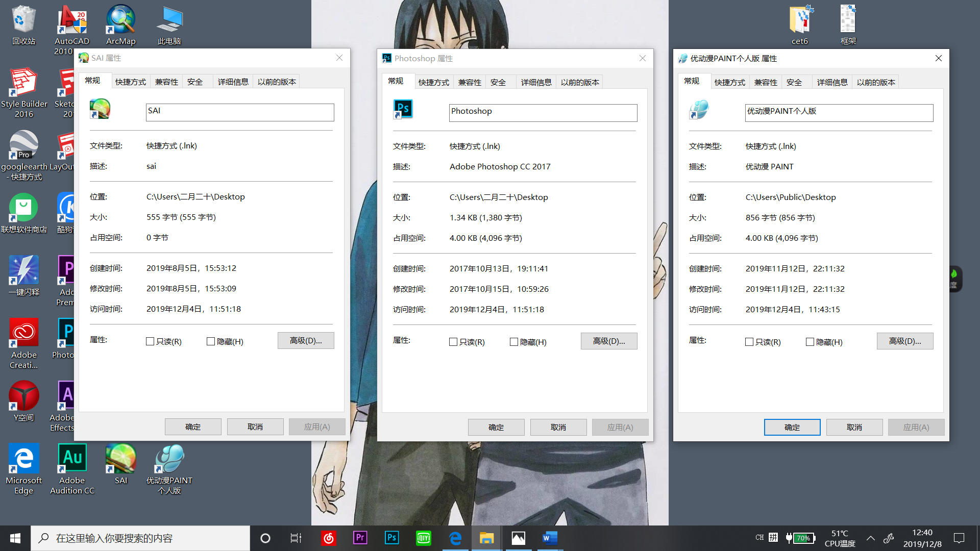The height and width of the screenshot is (551, 980).
Task: Check 只读(R) in 优动漫PAINT properties
Action: click(x=749, y=342)
